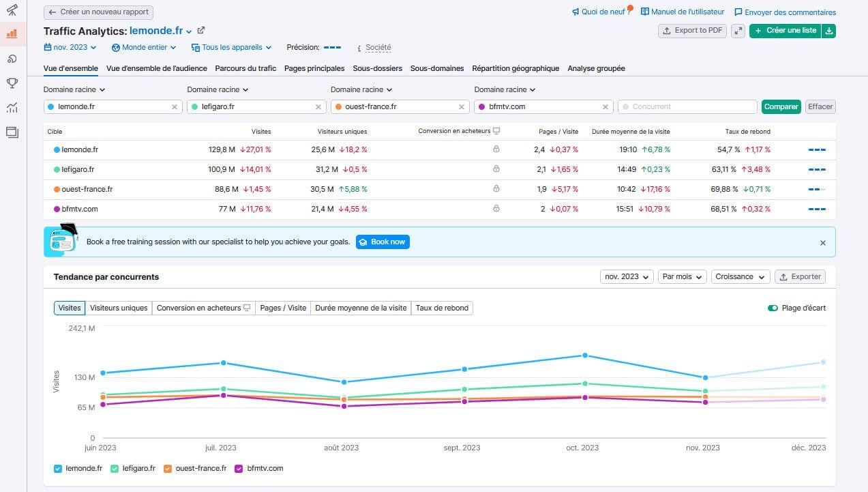
Task: Uncheck ouest-france.fr in the chart legend
Action: point(168,468)
